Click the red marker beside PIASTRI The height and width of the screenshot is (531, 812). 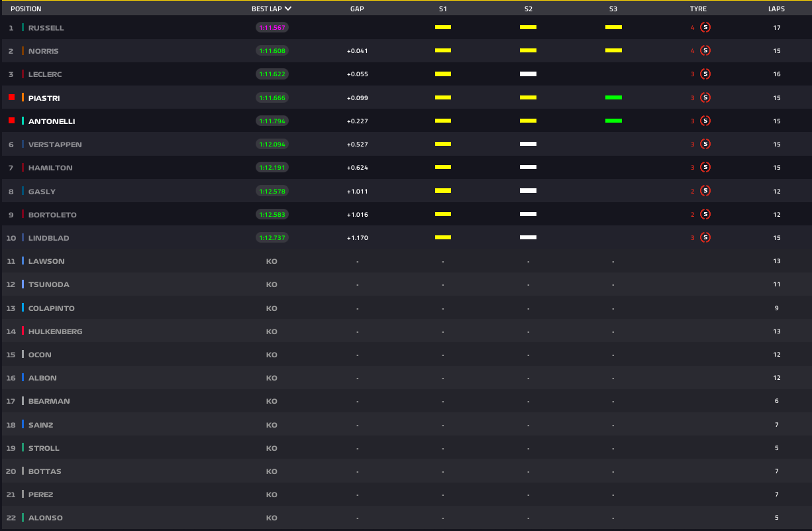pos(11,97)
